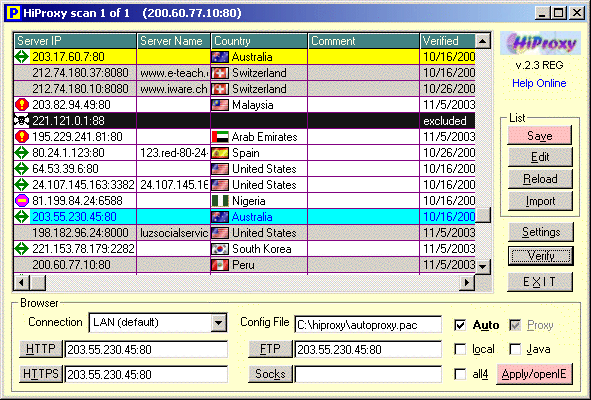
Task: Click the United States flag in the luzsocialservic row
Action: tap(220, 233)
